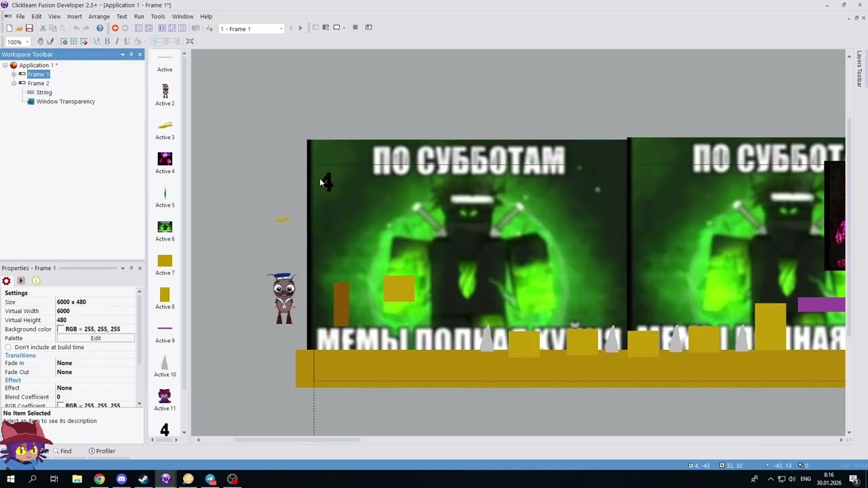Save the application with floppy icon

click(29, 28)
